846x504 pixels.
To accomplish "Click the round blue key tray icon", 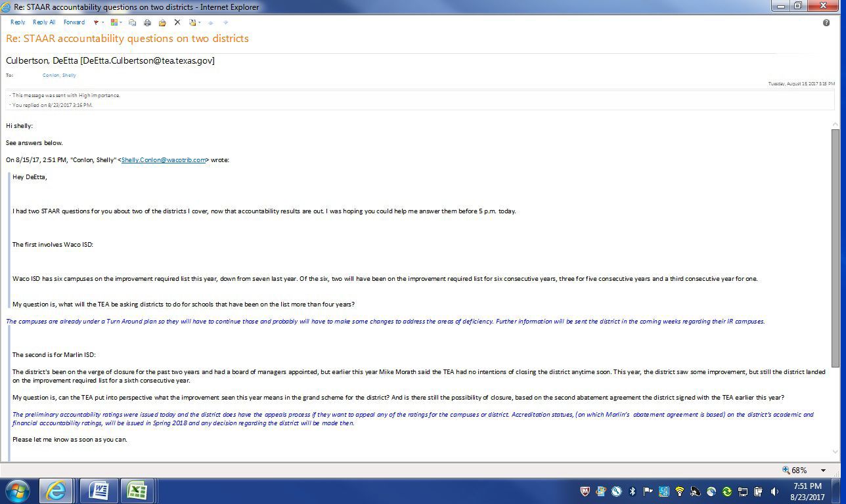I will click(617, 491).
